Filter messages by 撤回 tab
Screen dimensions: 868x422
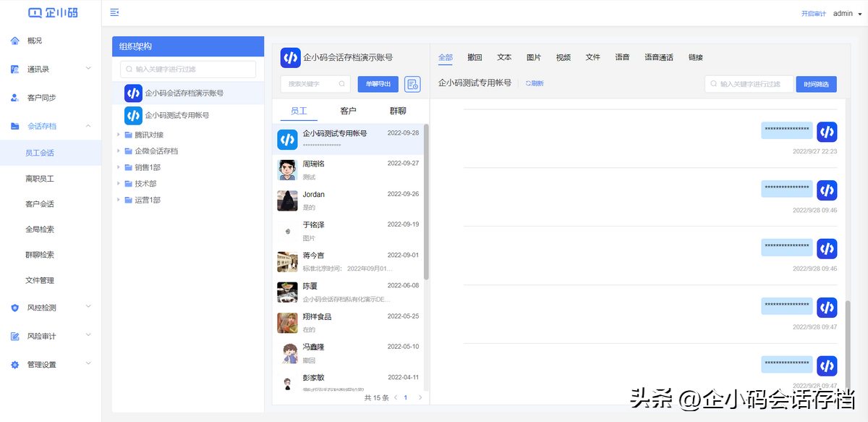tap(475, 57)
